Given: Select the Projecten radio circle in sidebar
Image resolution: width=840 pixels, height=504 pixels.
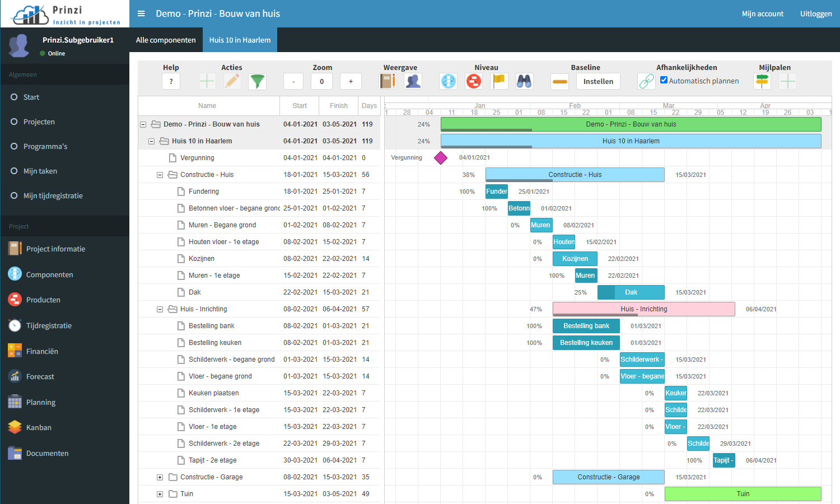Looking at the screenshot, I should [x=14, y=122].
